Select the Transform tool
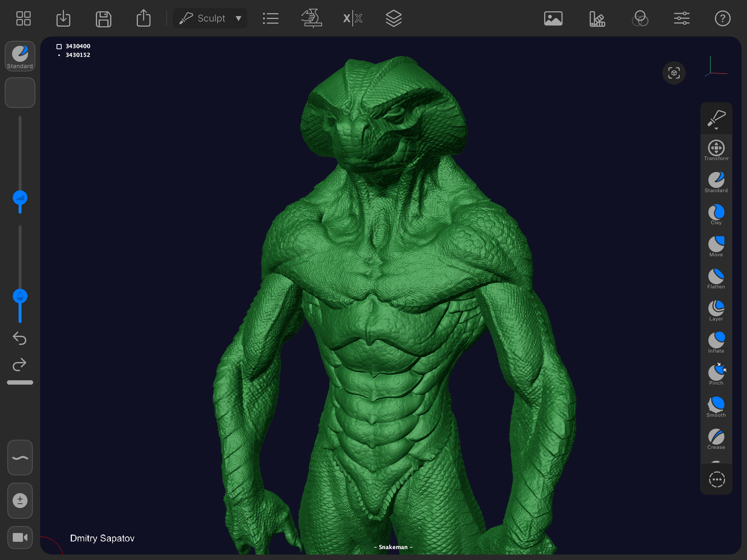747x560 pixels. point(716,150)
